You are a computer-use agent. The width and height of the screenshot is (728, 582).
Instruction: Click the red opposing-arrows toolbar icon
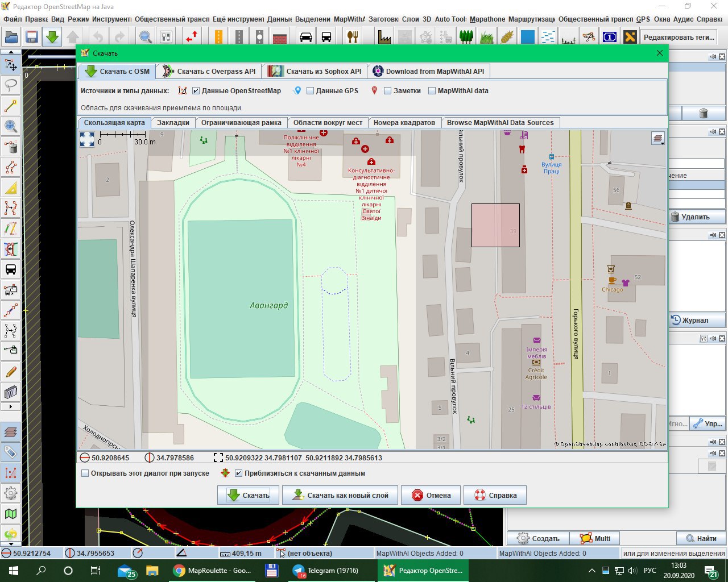(x=192, y=38)
